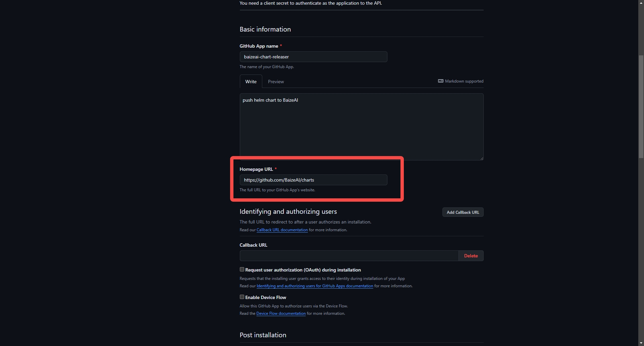The height and width of the screenshot is (346, 644).
Task: Click the Identifying and authorizing users heading
Action: pos(288,211)
